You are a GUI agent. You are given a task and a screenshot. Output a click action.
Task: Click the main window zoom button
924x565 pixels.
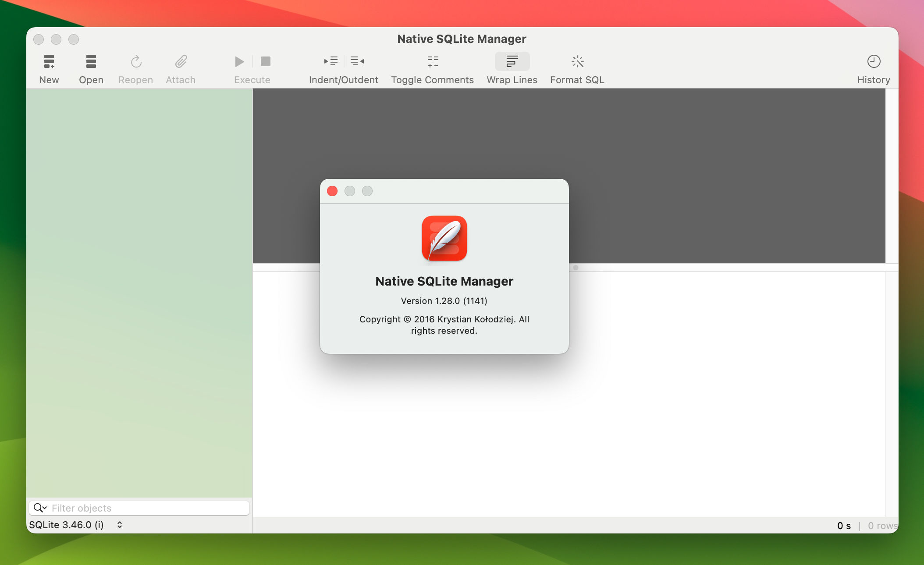coord(74,39)
